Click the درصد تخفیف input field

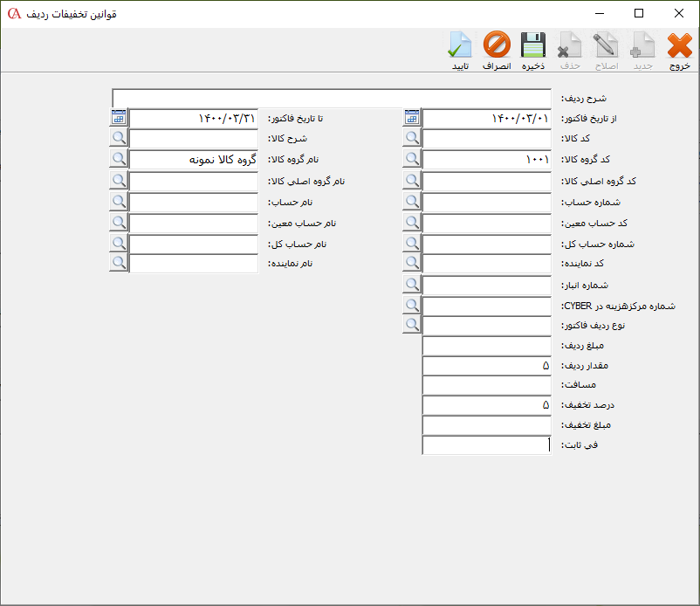click(x=486, y=405)
